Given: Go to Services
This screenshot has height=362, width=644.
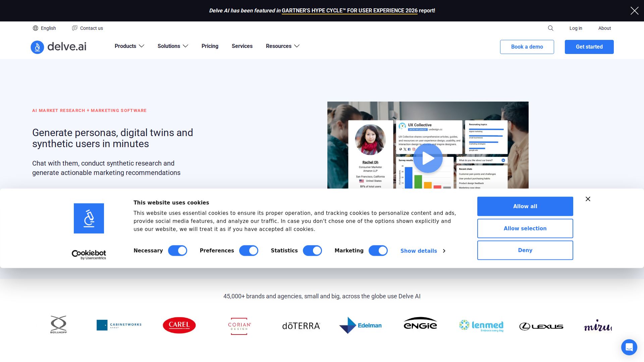Looking at the screenshot, I should [x=242, y=46].
